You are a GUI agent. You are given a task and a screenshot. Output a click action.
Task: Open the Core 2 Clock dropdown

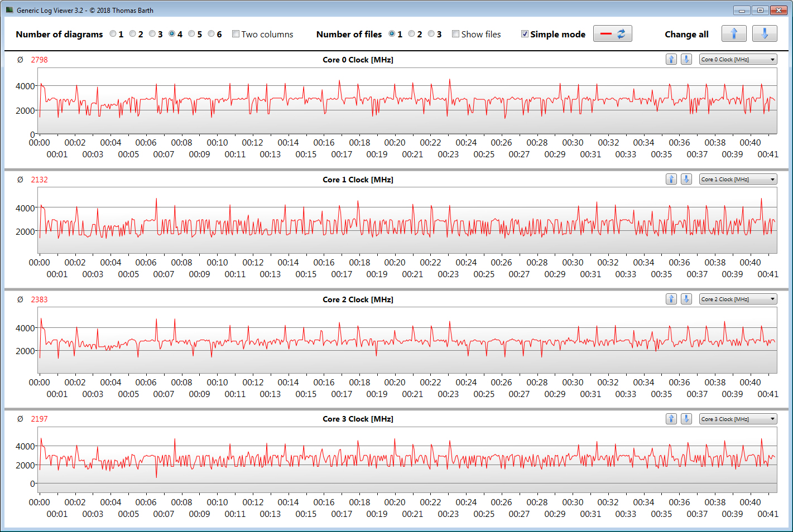coord(738,299)
